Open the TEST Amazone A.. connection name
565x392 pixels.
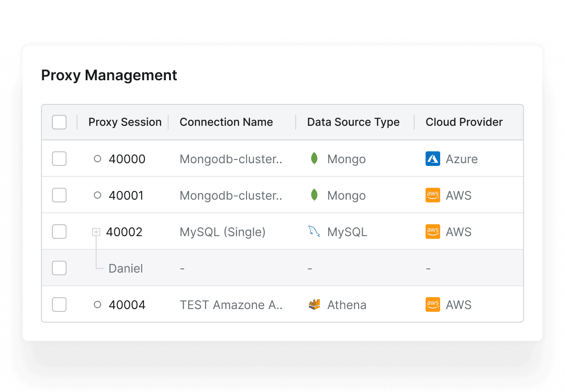[x=231, y=304]
